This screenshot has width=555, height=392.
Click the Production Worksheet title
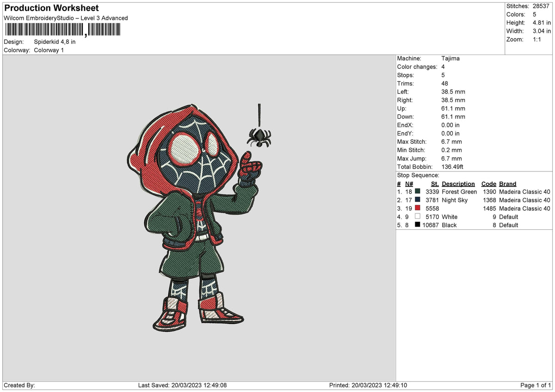coord(51,8)
